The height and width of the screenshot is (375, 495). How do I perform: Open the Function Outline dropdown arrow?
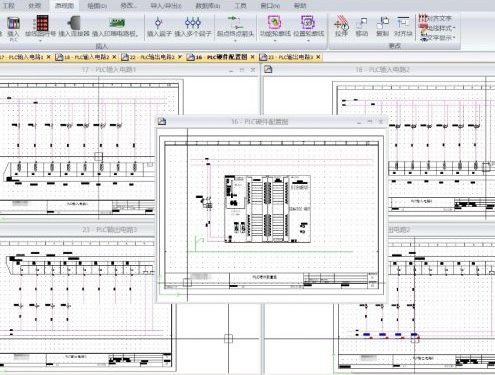point(275,40)
